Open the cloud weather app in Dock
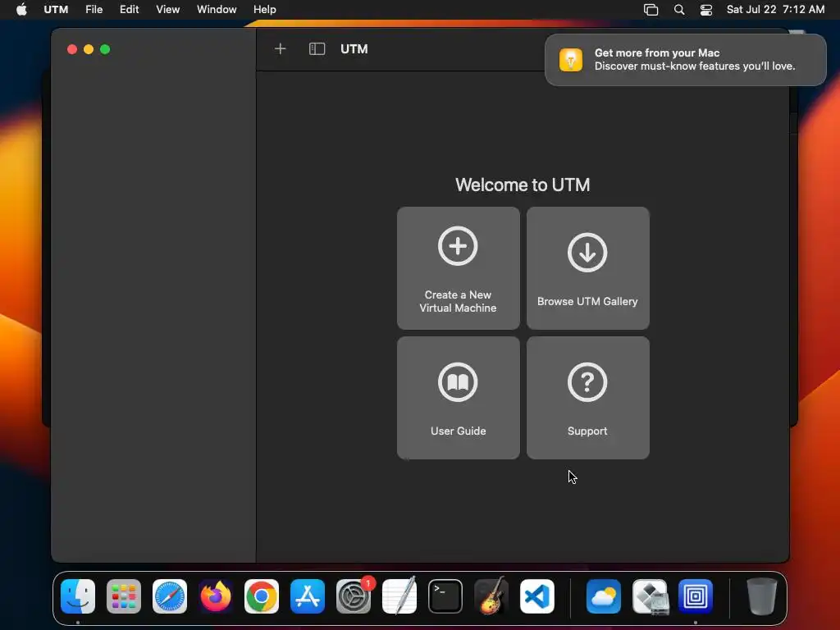Viewport: 840px width, 630px height. pyautogui.click(x=604, y=596)
